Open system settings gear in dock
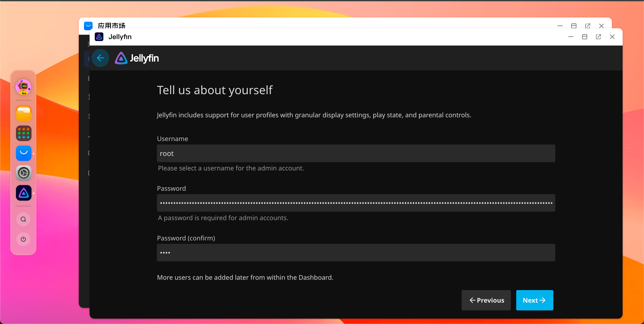This screenshot has width=644, height=324. point(24,173)
